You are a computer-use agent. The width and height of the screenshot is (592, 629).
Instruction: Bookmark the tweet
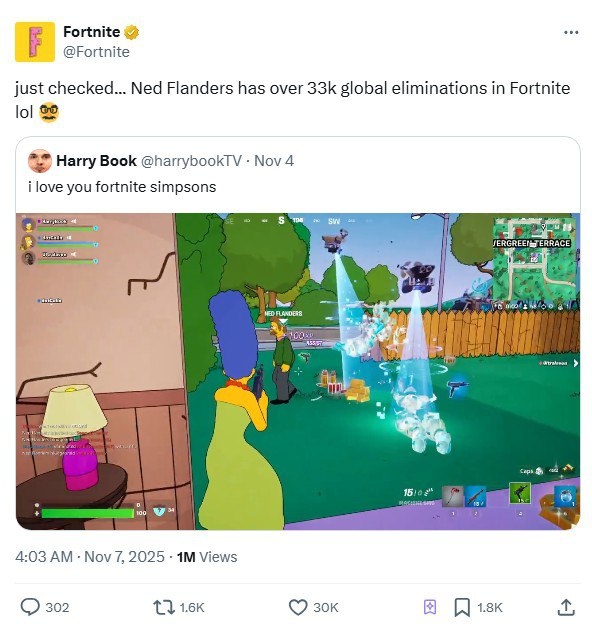tap(462, 607)
